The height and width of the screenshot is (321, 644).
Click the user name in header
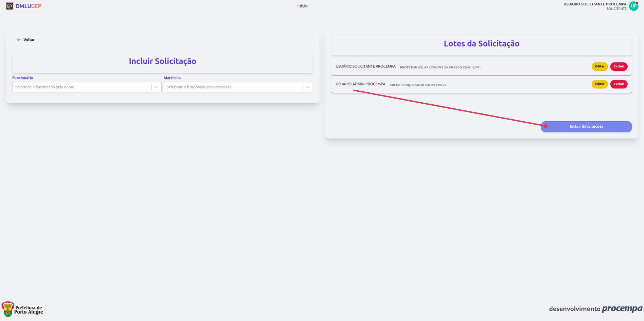[x=595, y=4]
